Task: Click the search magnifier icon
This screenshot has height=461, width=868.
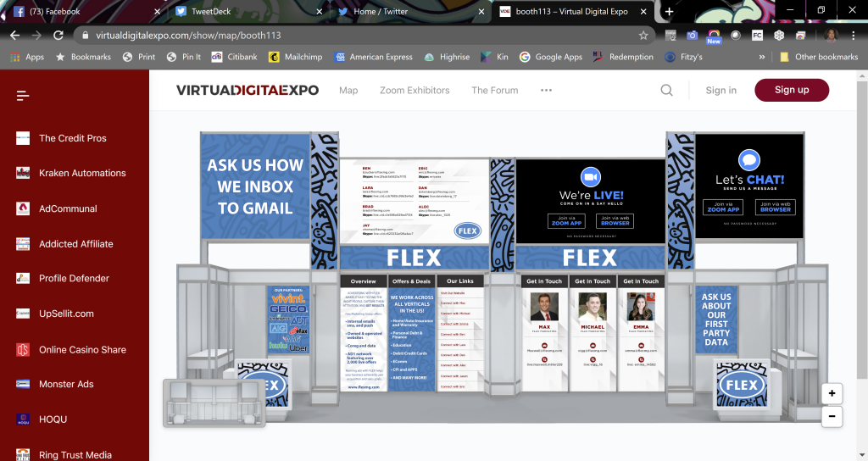Action: click(666, 90)
